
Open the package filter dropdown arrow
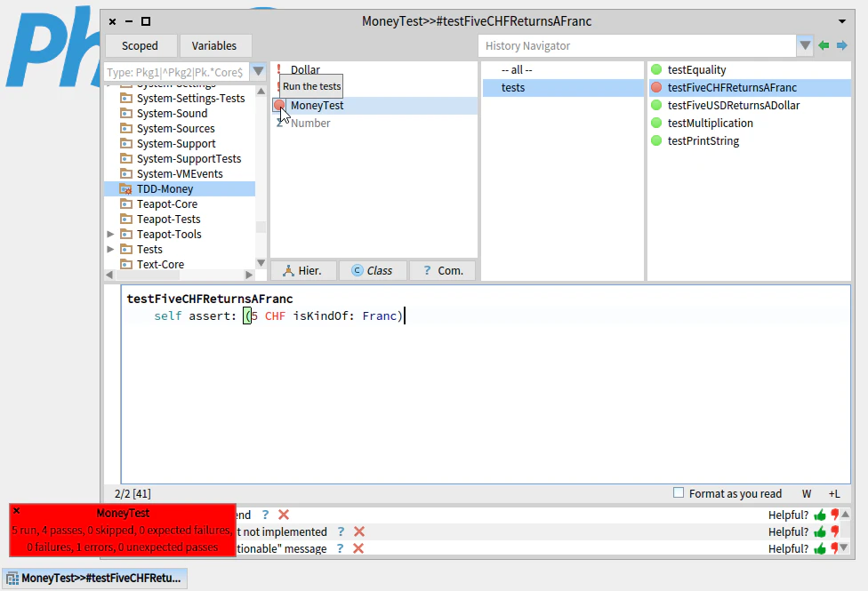(x=258, y=71)
